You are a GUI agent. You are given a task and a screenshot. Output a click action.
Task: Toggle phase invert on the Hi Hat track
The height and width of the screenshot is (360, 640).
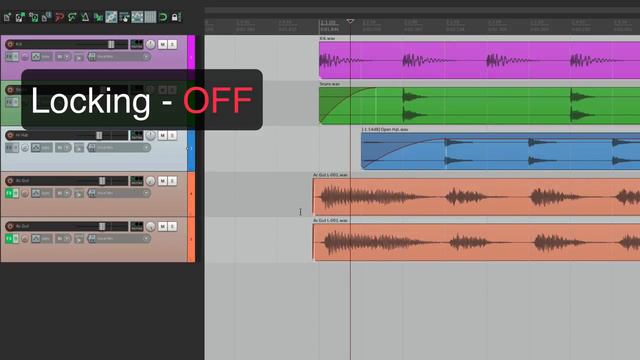click(x=25, y=147)
